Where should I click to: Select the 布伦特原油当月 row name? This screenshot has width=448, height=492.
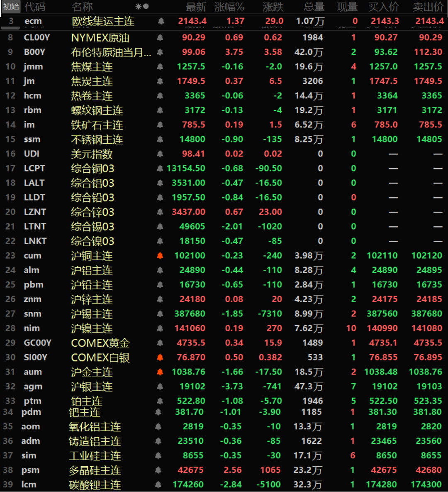pyautogui.click(x=110, y=52)
